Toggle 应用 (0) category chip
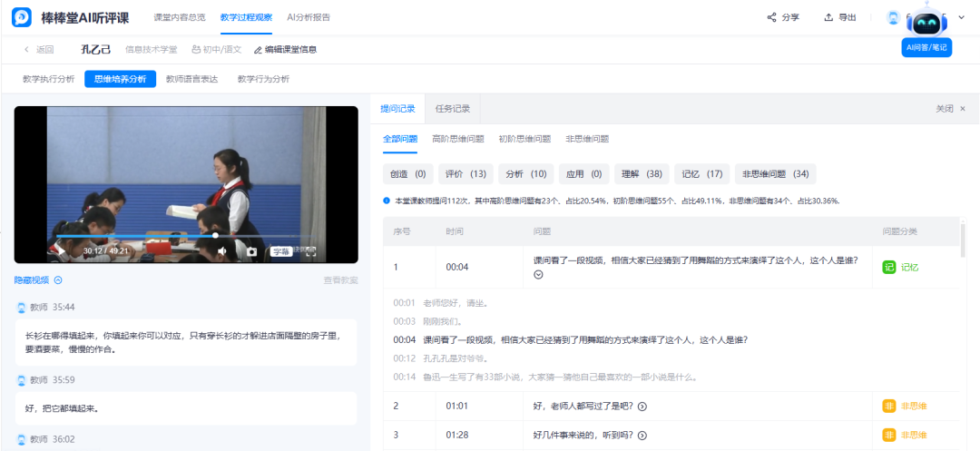Screen dimensions: 980x451 [583, 174]
